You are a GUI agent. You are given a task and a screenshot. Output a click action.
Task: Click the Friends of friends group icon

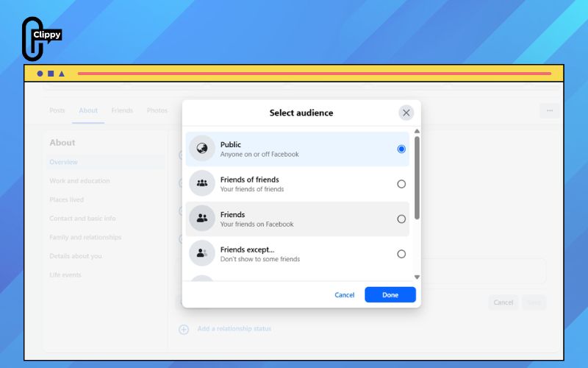click(x=202, y=183)
